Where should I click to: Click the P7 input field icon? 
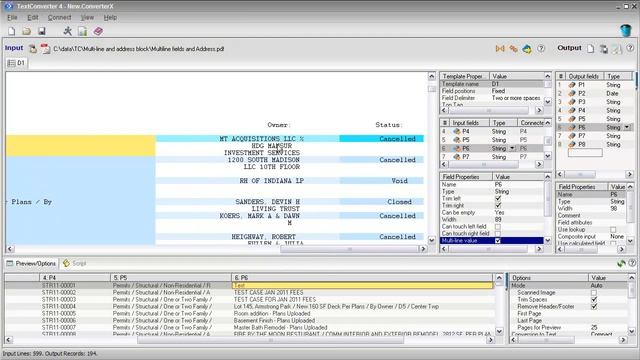[x=456, y=157]
